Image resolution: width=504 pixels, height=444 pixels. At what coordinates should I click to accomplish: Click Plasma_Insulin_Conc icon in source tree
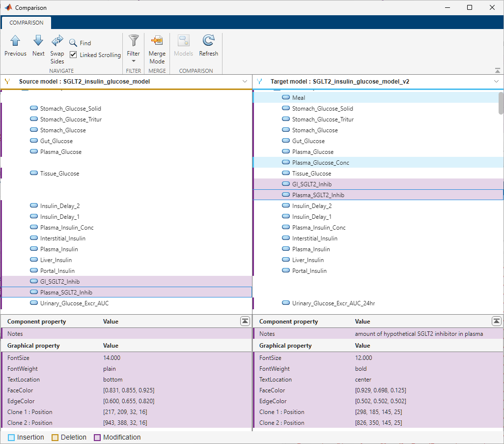pyautogui.click(x=34, y=227)
